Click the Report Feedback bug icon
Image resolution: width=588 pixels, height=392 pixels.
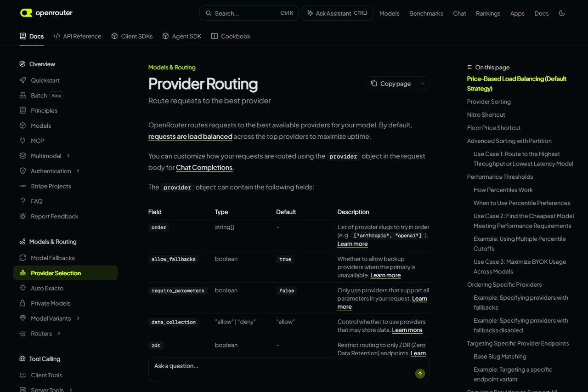click(x=23, y=216)
